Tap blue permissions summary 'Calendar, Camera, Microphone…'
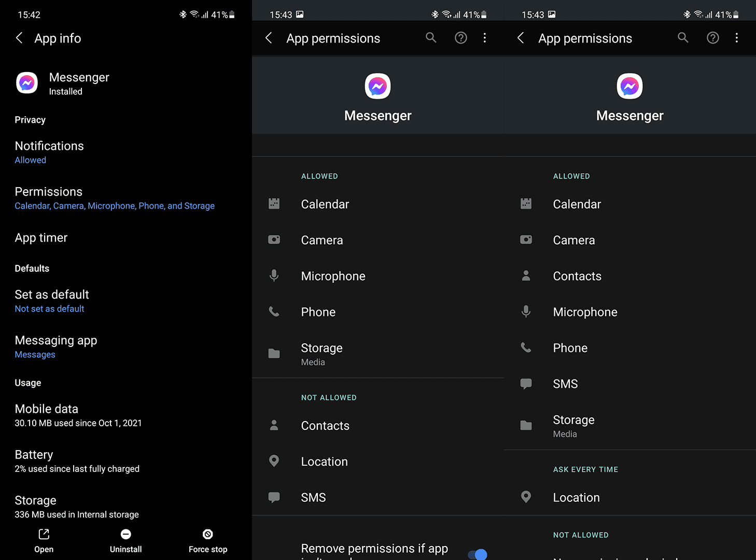This screenshot has width=756, height=560. pyautogui.click(x=115, y=206)
